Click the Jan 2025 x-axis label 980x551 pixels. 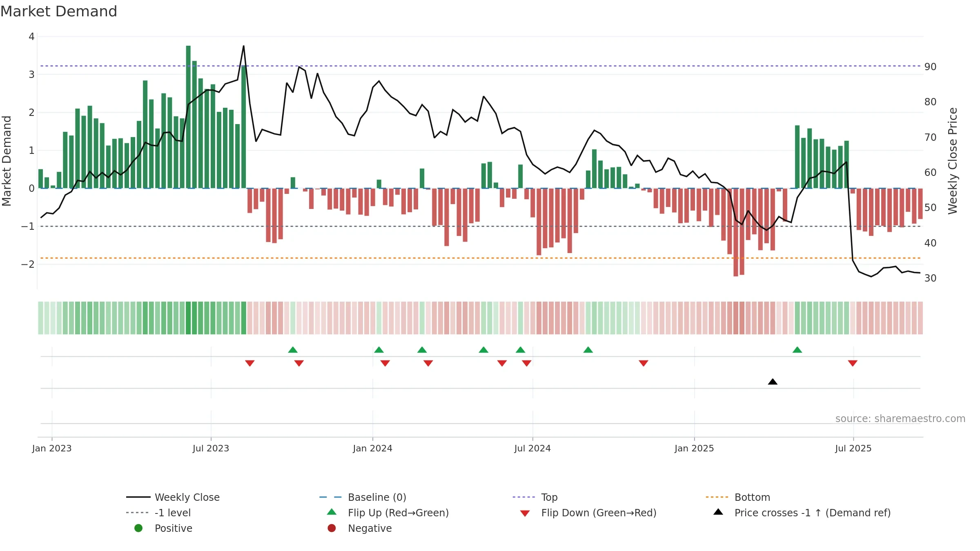point(694,448)
